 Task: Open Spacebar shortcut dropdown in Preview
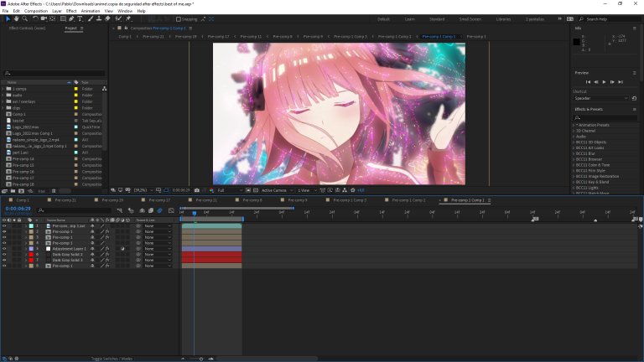click(x=601, y=99)
